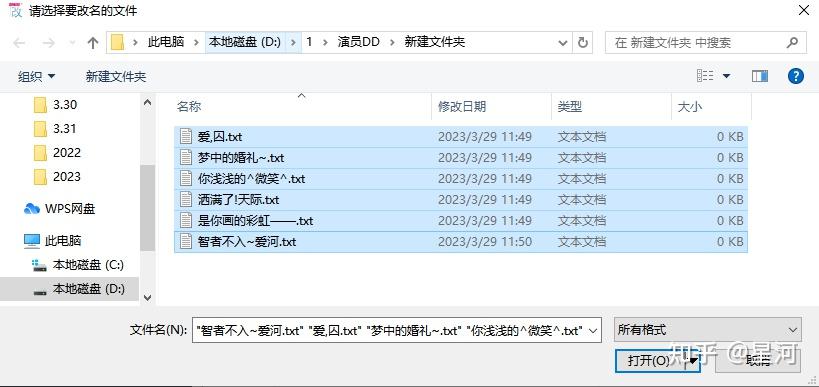This screenshot has width=819, height=387.
Task: Open WPS网盘 in the navigation pane
Action: point(60,209)
